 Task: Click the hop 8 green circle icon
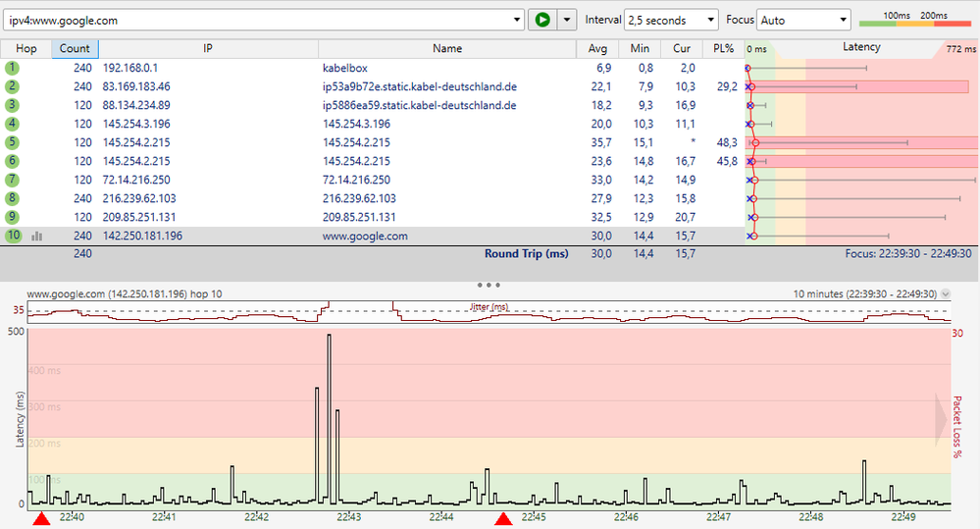12,198
